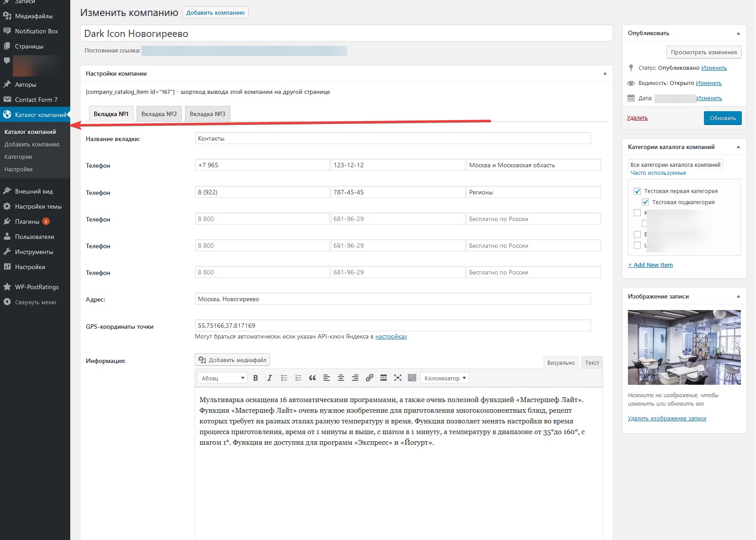Collapse the 'Изображение записи' panel
This screenshot has width=756, height=540.
click(738, 297)
